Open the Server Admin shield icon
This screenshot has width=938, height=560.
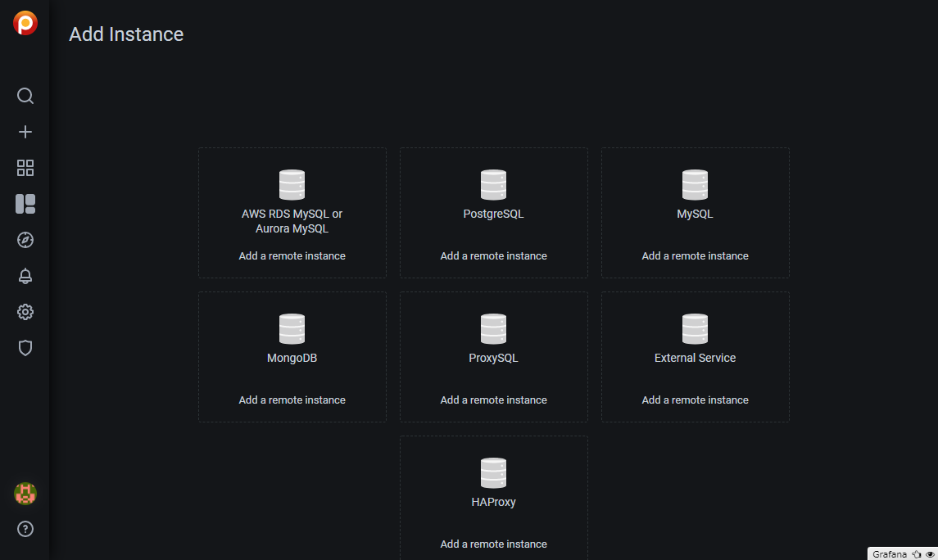[25, 348]
